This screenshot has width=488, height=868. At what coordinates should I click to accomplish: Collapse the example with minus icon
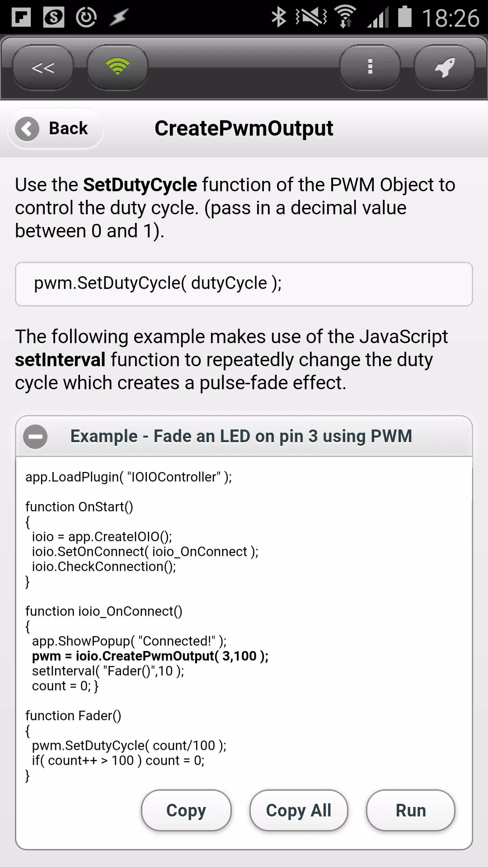(35, 437)
